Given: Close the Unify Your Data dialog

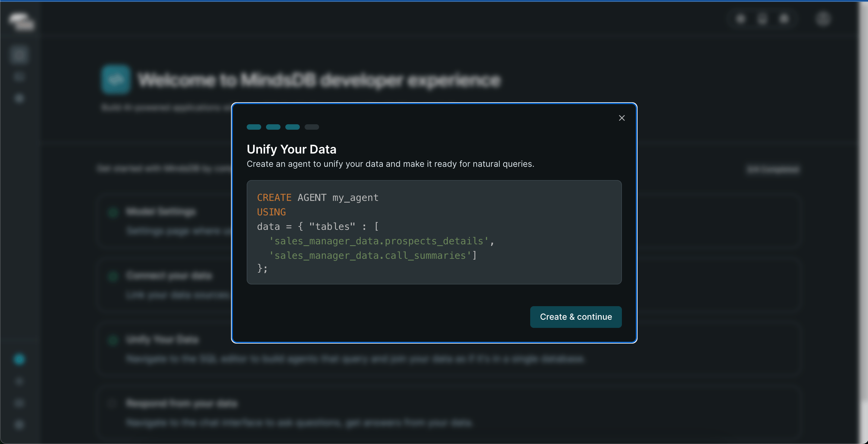Looking at the screenshot, I should click(621, 118).
